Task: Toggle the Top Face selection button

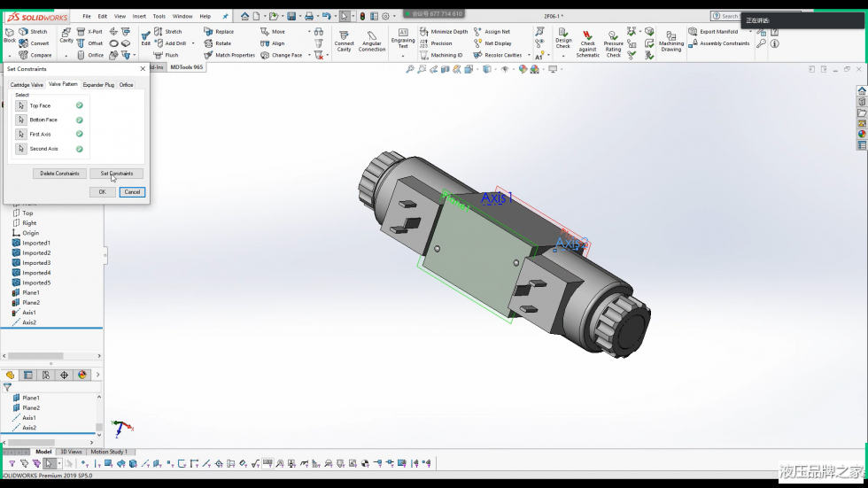Action: 21,105
